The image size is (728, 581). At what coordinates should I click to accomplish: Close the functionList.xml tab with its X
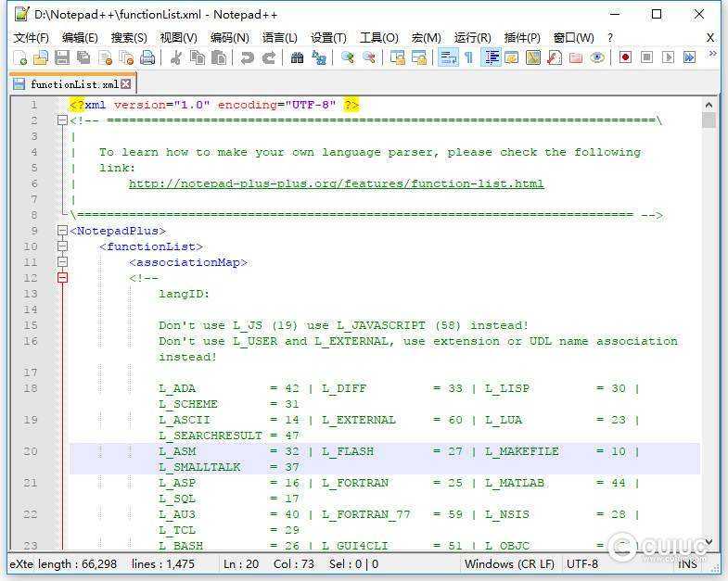tap(126, 84)
